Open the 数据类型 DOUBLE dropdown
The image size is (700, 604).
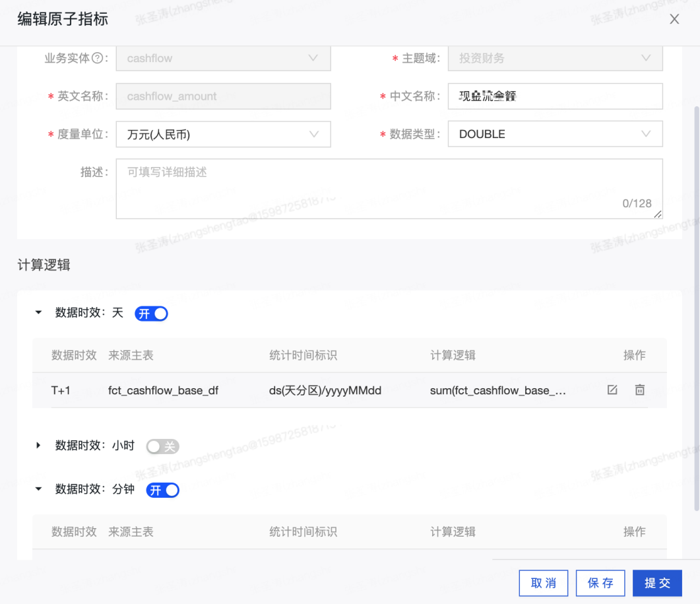(x=555, y=134)
